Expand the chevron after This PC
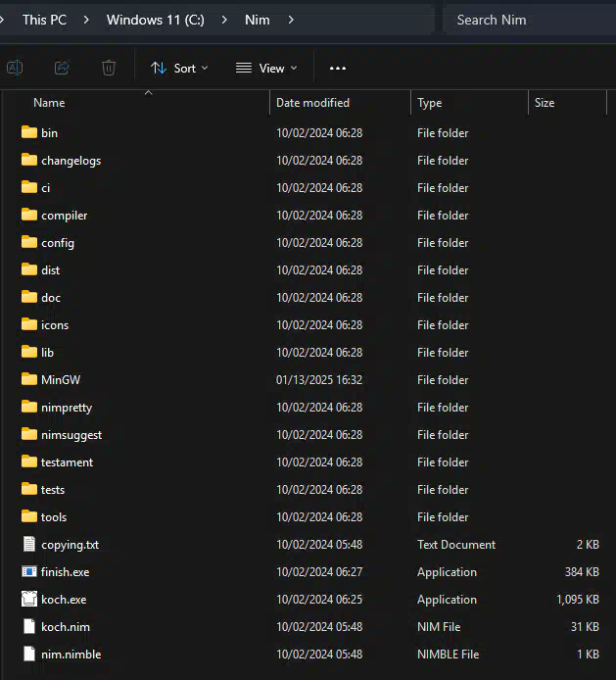Viewport: 616px width, 680px height. pyautogui.click(x=86, y=20)
